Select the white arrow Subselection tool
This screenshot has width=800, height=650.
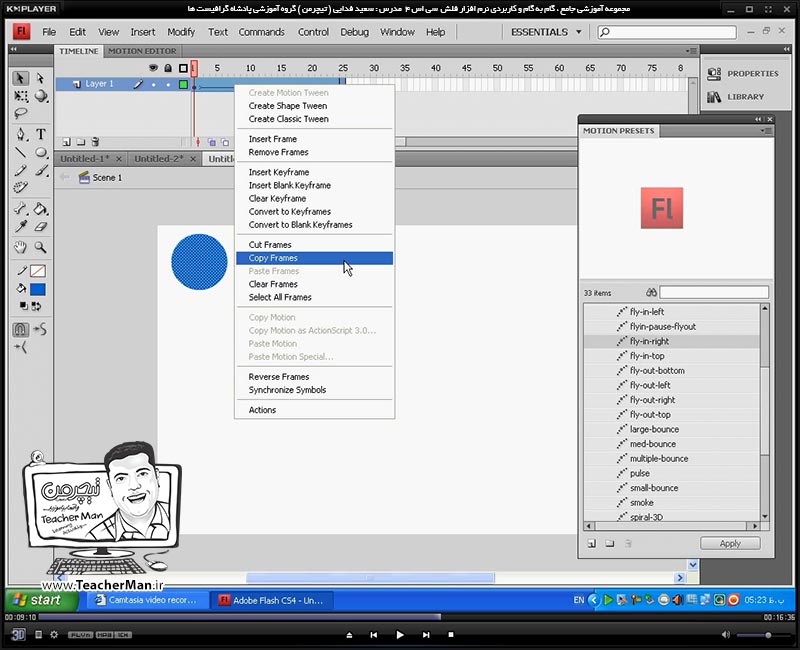(x=40, y=78)
